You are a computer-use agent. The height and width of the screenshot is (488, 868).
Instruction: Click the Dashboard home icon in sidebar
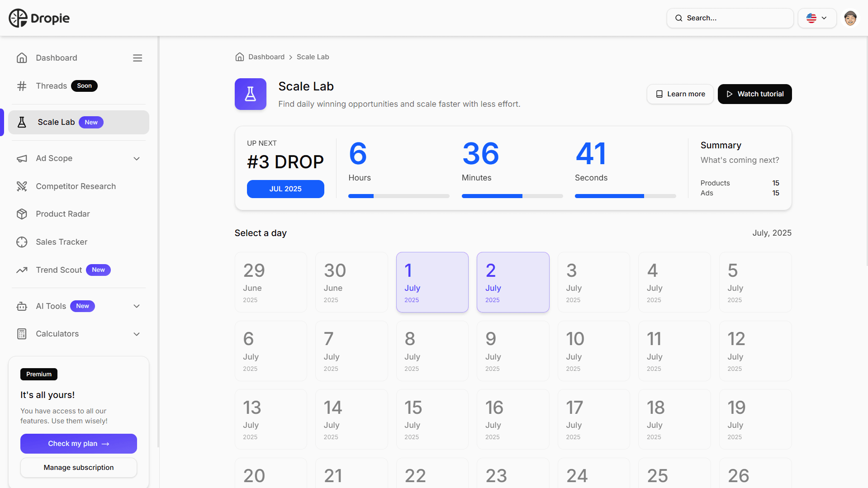(x=22, y=58)
